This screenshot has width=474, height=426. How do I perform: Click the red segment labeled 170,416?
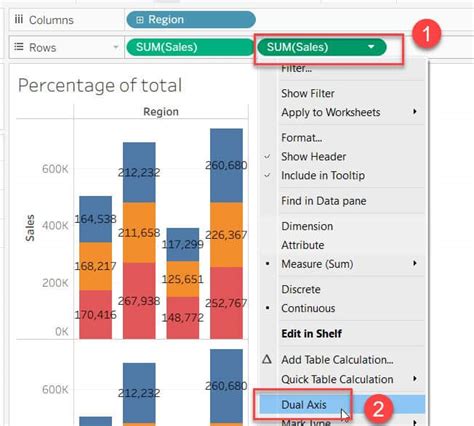pyautogui.click(x=96, y=315)
